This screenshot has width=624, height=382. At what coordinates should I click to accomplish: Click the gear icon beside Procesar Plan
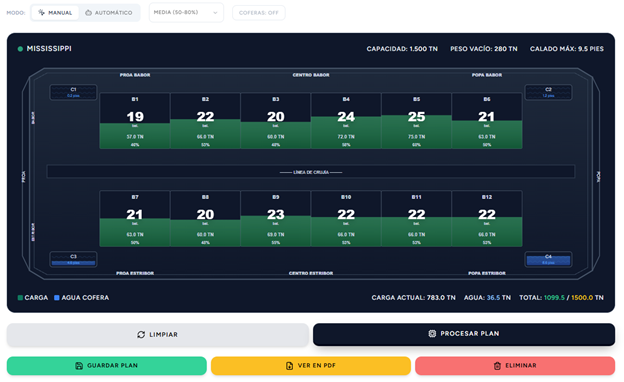(432, 333)
